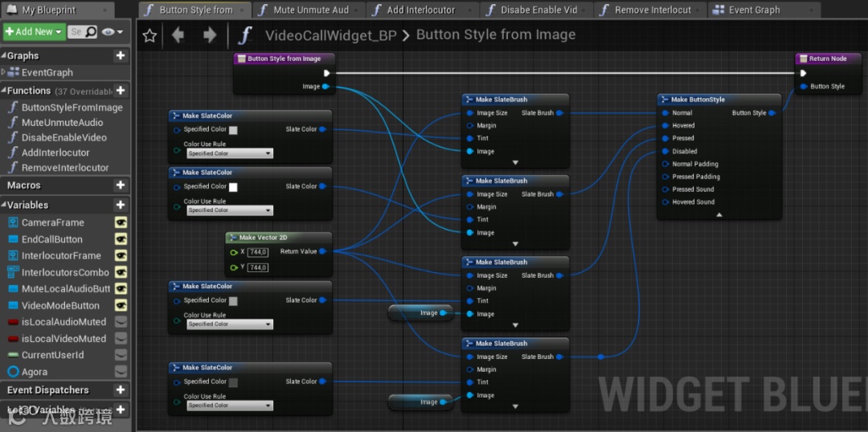Click the Hovered Sound pin on Make ButtonStyle
This screenshot has width=868, height=432.
pyautogui.click(x=665, y=202)
